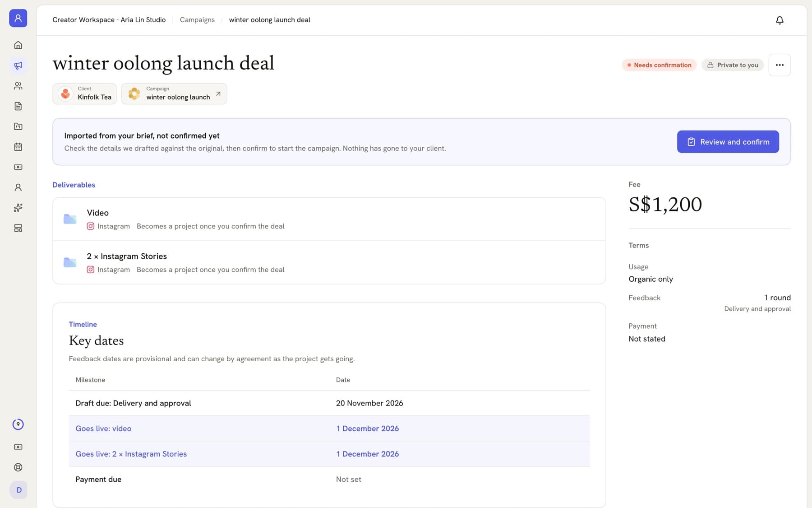Open the layout templates icon in sidebar
Image resolution: width=812 pixels, height=508 pixels.
pyautogui.click(x=18, y=228)
